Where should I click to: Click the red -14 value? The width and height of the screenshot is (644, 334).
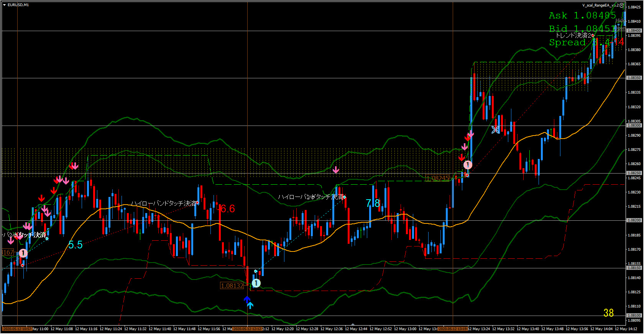tap(617, 41)
